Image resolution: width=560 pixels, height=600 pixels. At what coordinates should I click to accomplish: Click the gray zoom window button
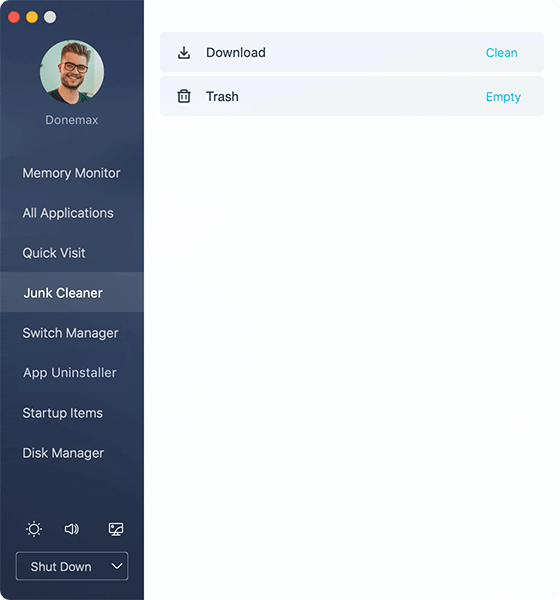click(50, 17)
